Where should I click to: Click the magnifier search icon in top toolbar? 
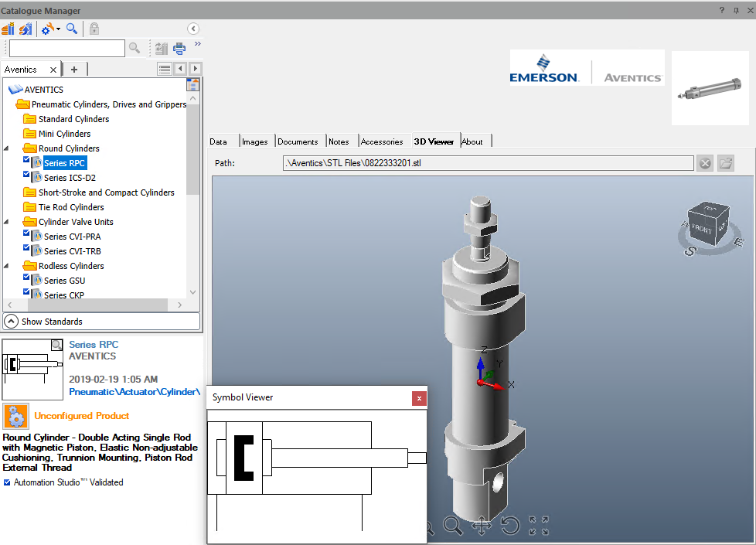(72, 29)
